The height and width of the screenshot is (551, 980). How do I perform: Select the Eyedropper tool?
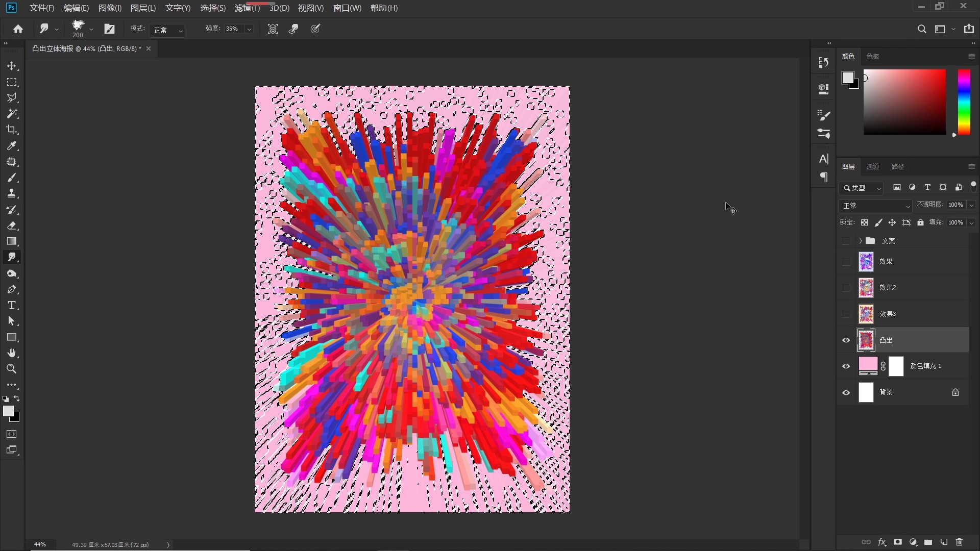(12, 146)
